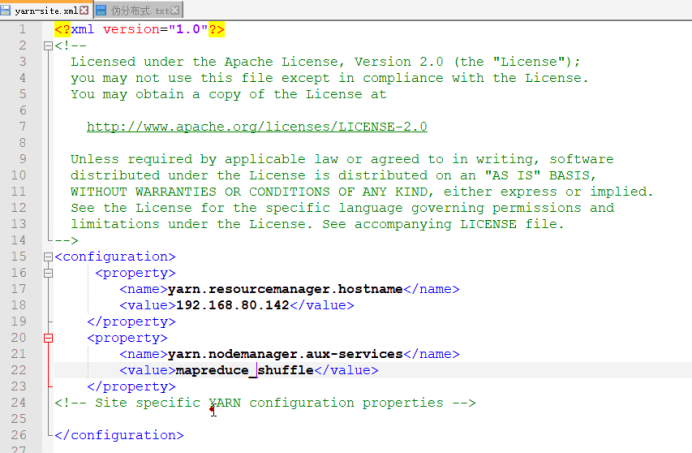Close the 伪分布式.txt tab
Screen dimensions: 692x453
click(x=175, y=10)
